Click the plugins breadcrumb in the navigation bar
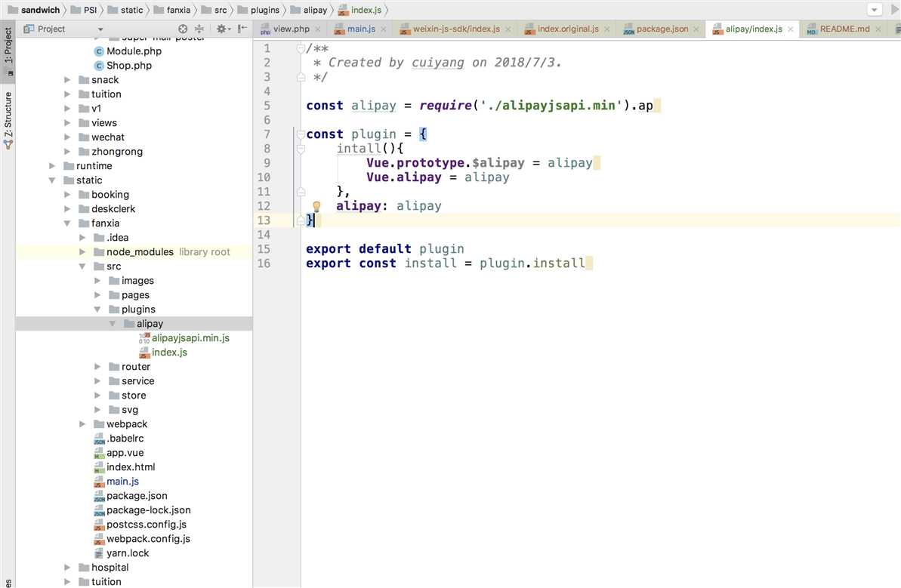The height and width of the screenshot is (588, 901). [264, 10]
